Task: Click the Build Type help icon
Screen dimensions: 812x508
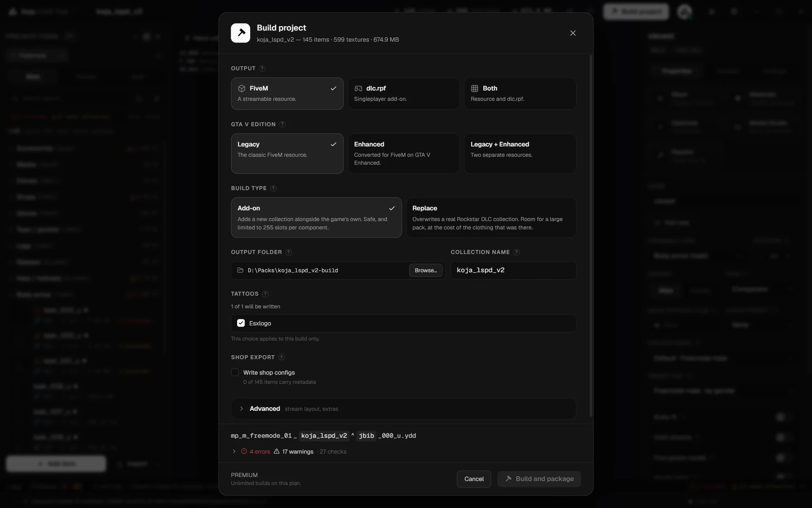Action: [273, 188]
